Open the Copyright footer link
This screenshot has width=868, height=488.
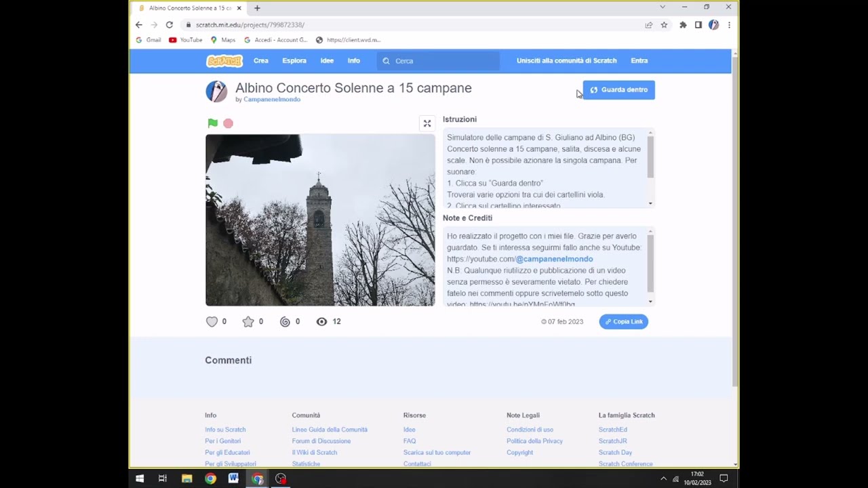tap(519, 453)
